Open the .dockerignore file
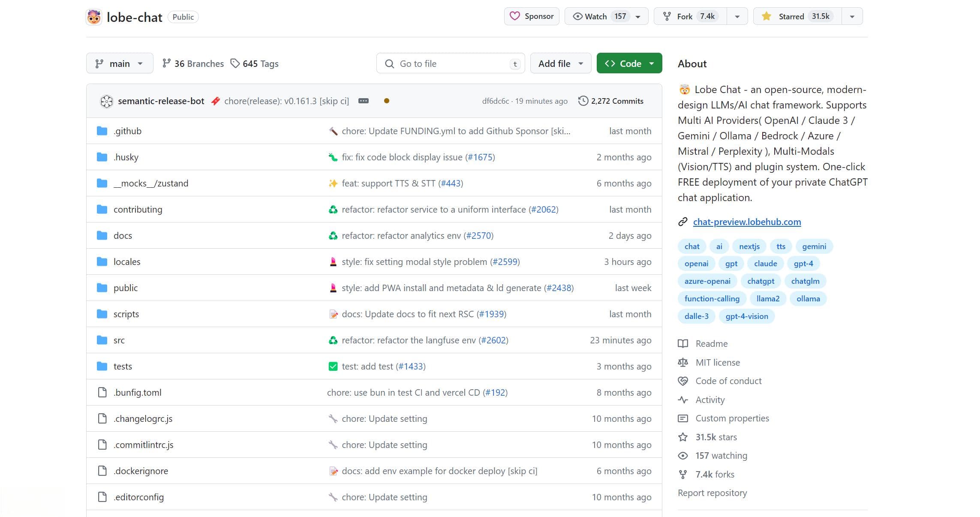Image resolution: width=980 pixels, height=517 pixels. click(x=141, y=471)
